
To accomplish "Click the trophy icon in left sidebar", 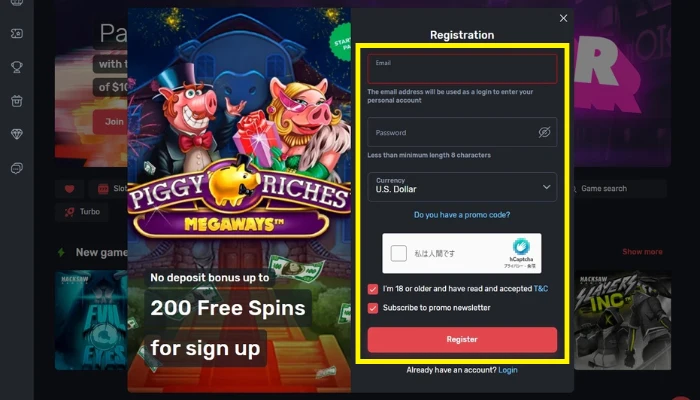I will click(x=17, y=67).
